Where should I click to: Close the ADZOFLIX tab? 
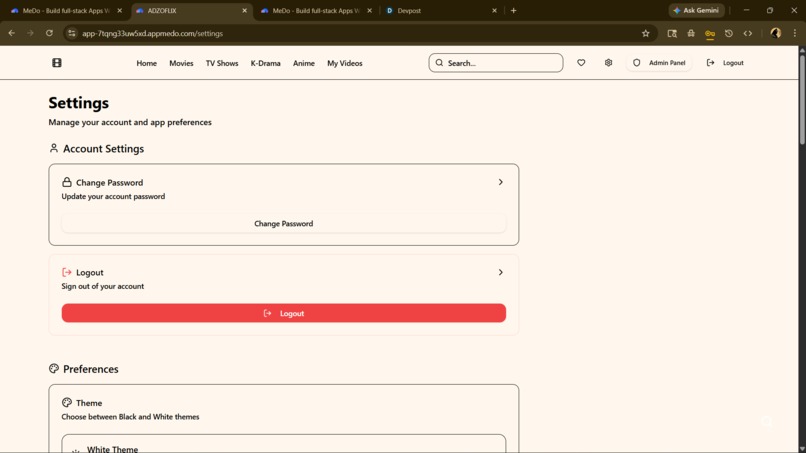coord(244,10)
